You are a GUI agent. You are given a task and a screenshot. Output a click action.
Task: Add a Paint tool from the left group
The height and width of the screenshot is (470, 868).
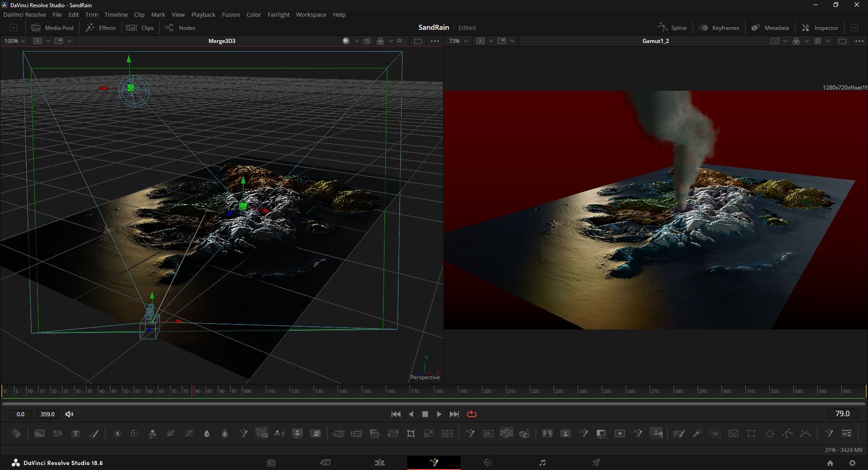click(94, 433)
